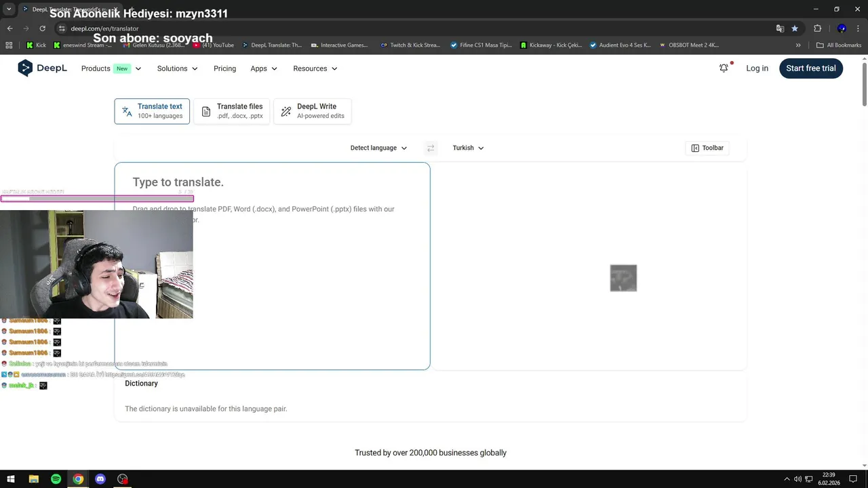Expand the Resources menu
Image resolution: width=868 pixels, height=488 pixels.
coord(315,68)
